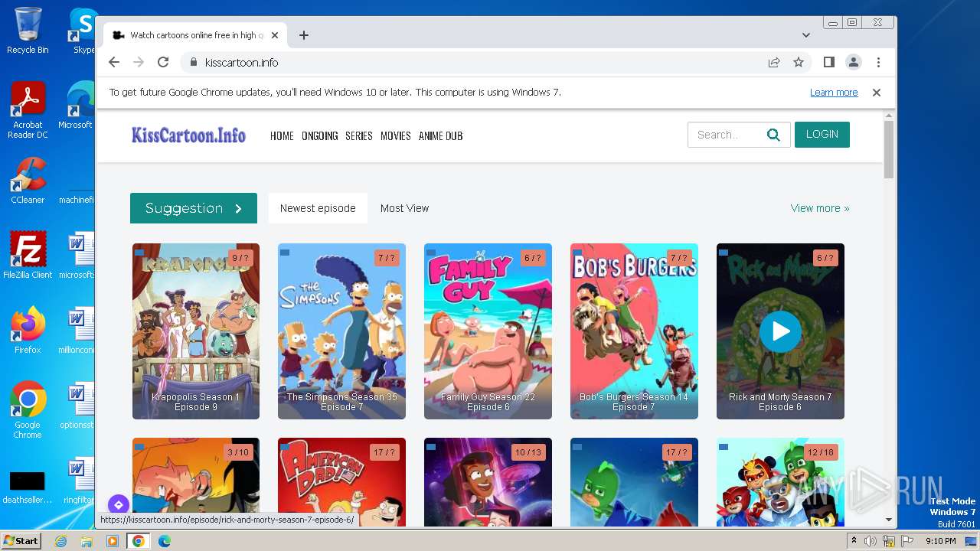Open Firefox desktop shortcut

tap(28, 331)
